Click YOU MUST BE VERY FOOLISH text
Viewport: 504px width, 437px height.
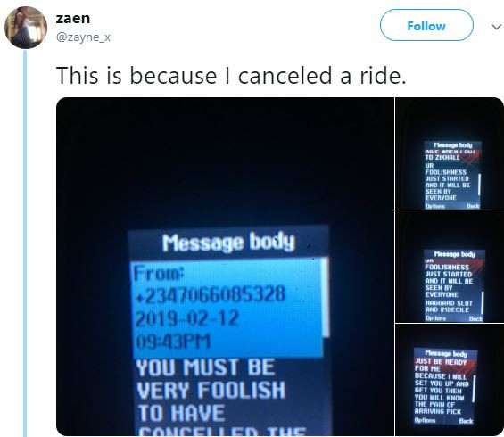pos(211,378)
